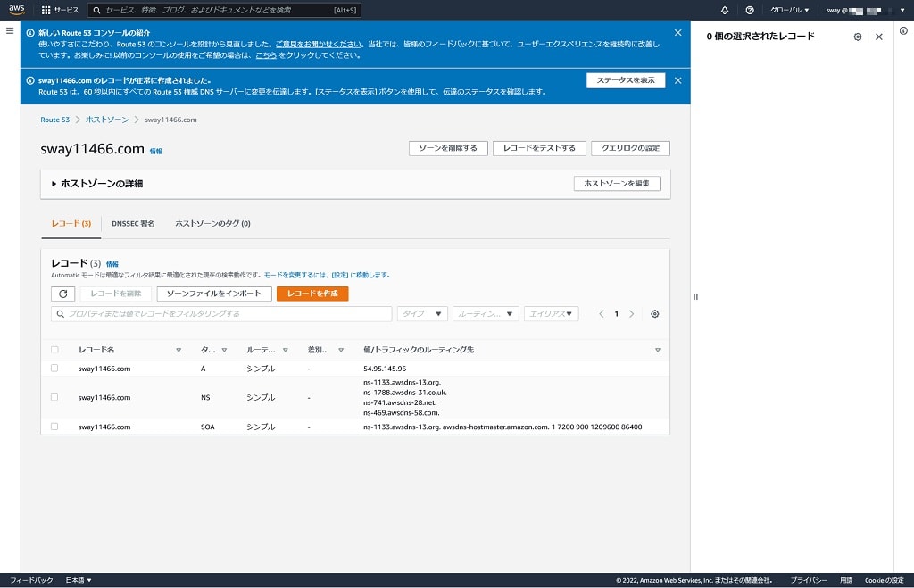914x588 pixels.
Task: Open Terms link in the footer
Action: 846,580
